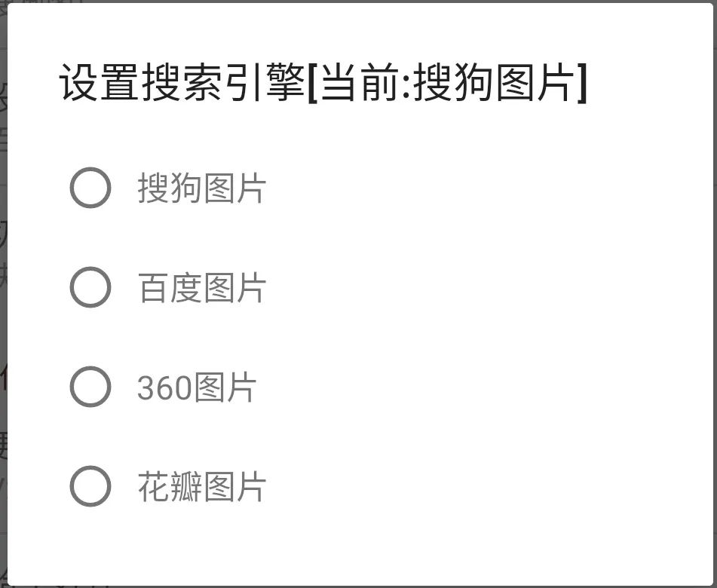
Task: Click the dialog title 设置搜索引擎
Action: coord(181,84)
